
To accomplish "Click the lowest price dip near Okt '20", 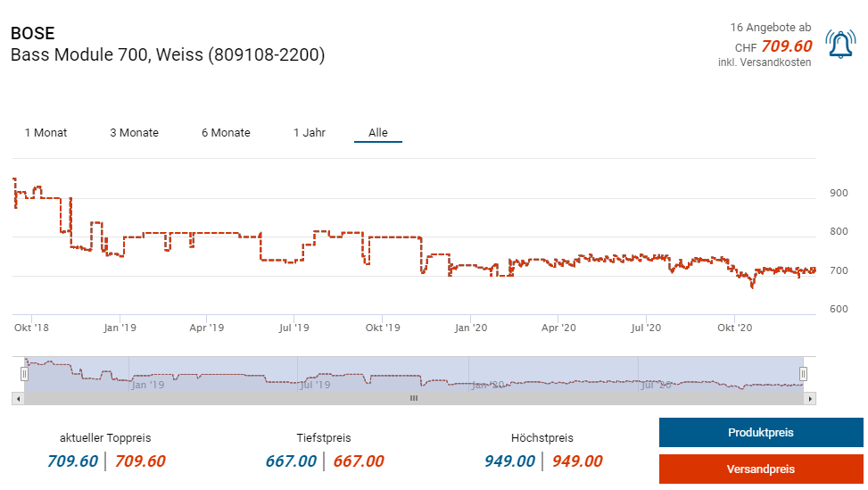I will [x=752, y=287].
